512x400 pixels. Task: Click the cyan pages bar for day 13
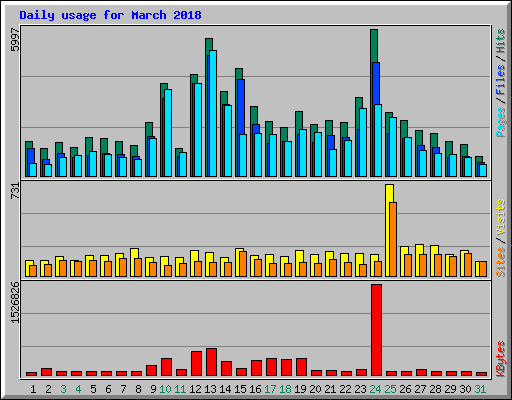coord(213,113)
